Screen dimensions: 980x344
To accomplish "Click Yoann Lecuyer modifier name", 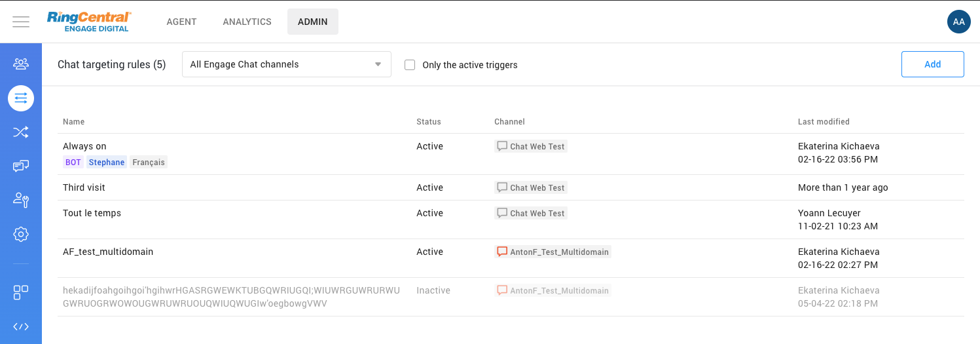I will [x=829, y=213].
